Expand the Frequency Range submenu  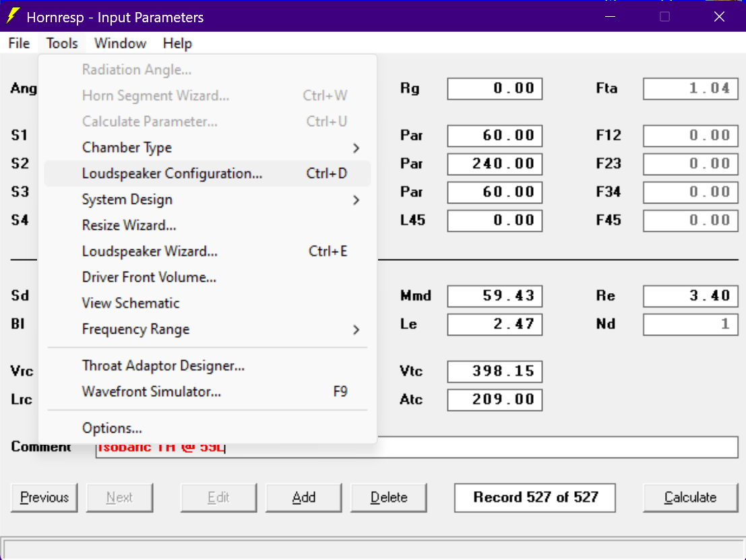point(208,330)
